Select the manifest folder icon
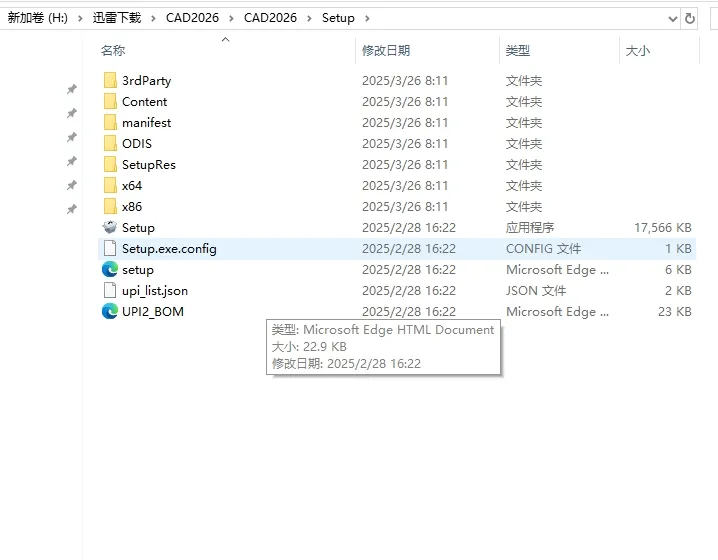The height and width of the screenshot is (560, 718). [110, 123]
